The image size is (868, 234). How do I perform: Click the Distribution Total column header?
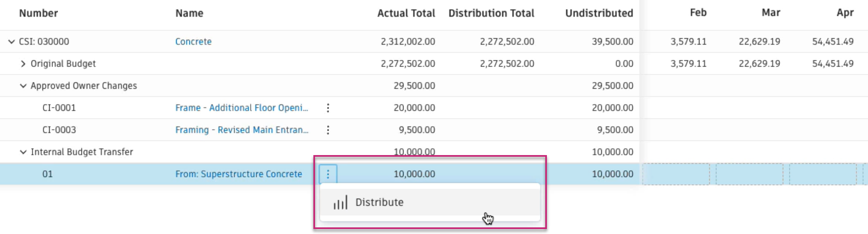(491, 13)
